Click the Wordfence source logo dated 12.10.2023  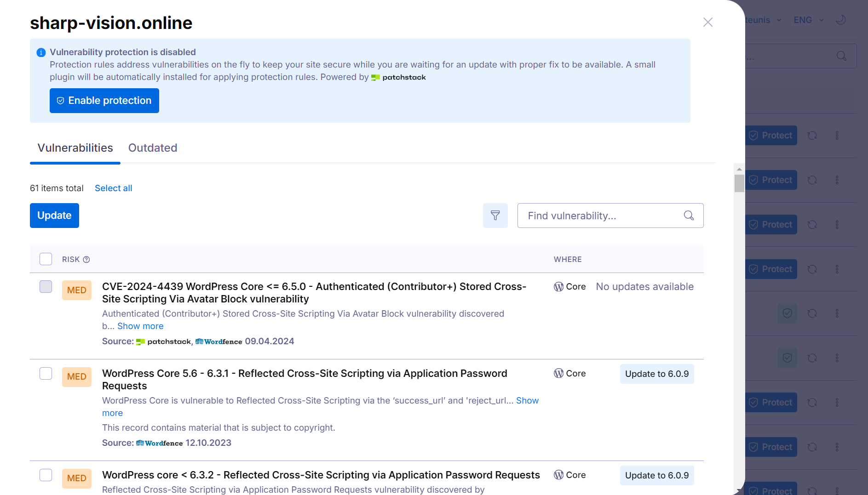(160, 443)
